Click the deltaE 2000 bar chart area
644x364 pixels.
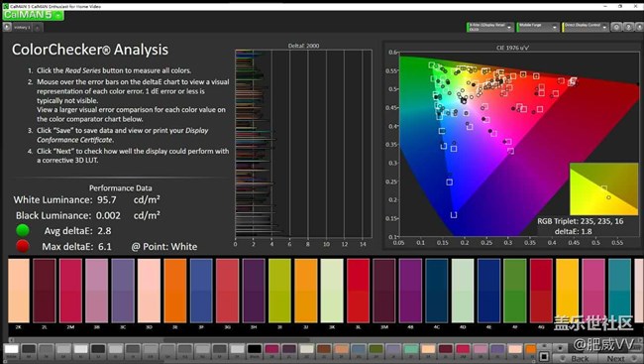pyautogui.click(x=303, y=144)
